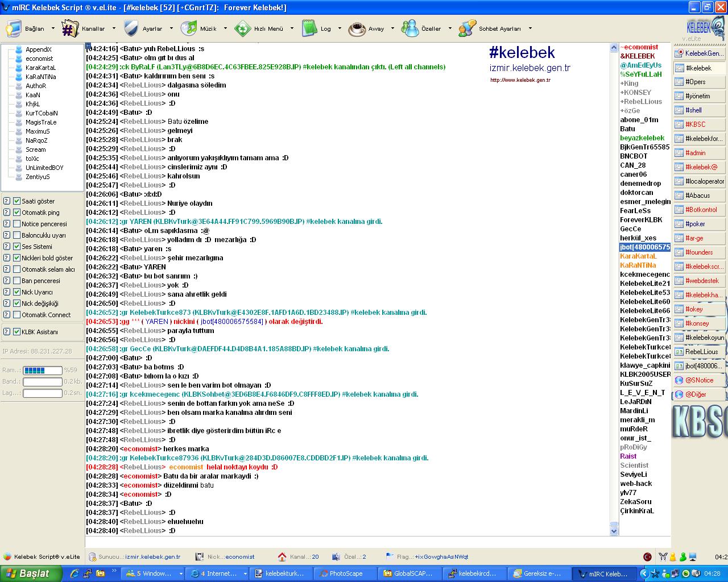728x582 pixels.
Task: Click the Kelebek logo in the corner
Action: click(x=704, y=28)
